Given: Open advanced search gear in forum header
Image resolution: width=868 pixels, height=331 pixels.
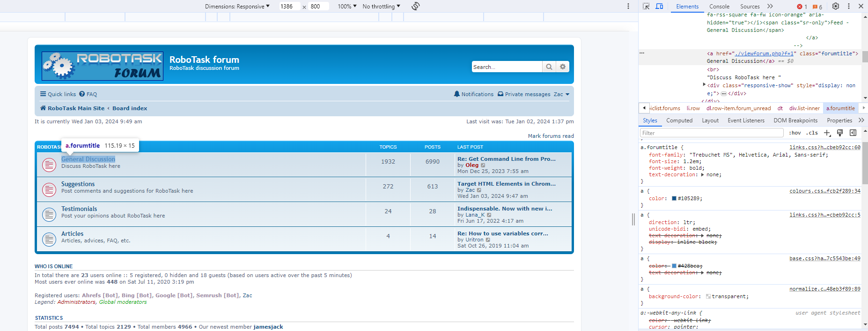Looking at the screenshot, I should 563,67.
